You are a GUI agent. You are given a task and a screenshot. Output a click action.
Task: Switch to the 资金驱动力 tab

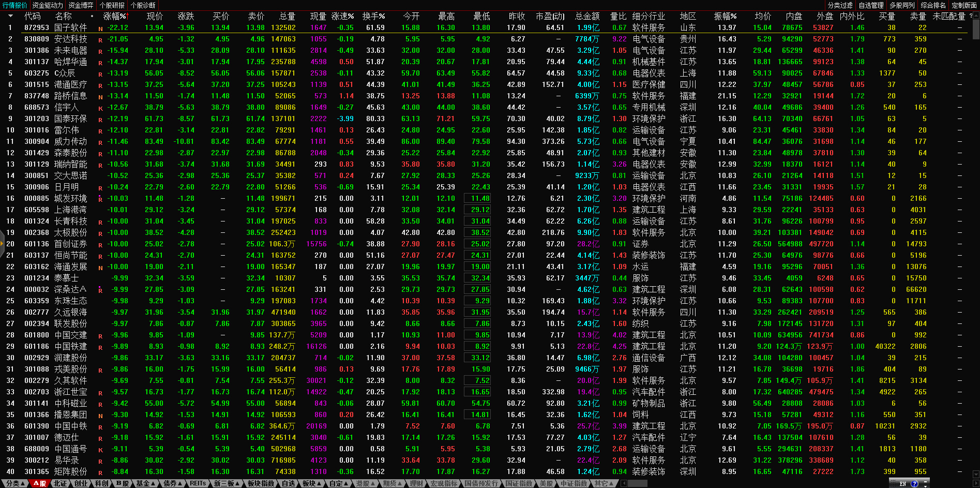pos(48,5)
